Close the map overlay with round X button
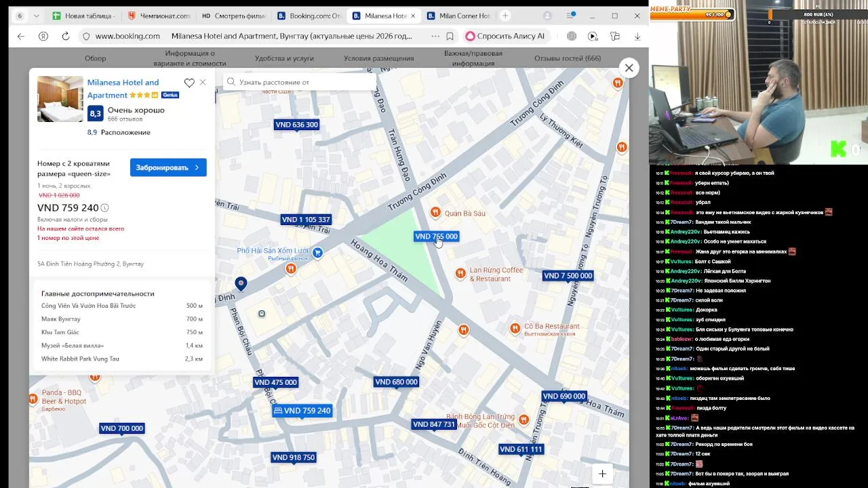Viewport: 868px width, 488px height. (x=629, y=68)
